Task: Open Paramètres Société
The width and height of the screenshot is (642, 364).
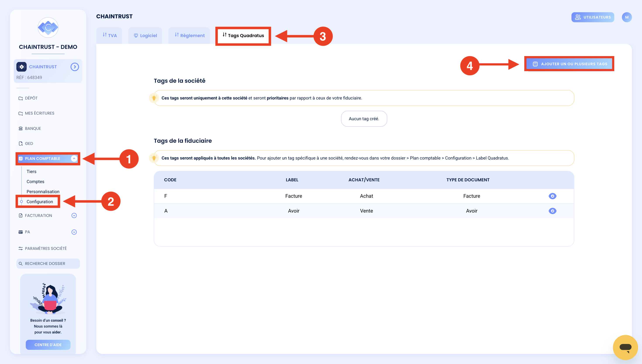Action: point(46,249)
